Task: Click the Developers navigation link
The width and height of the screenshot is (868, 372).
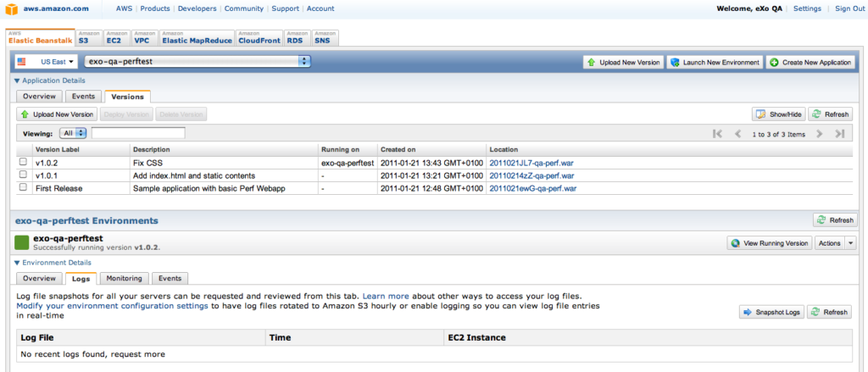Action: click(198, 8)
